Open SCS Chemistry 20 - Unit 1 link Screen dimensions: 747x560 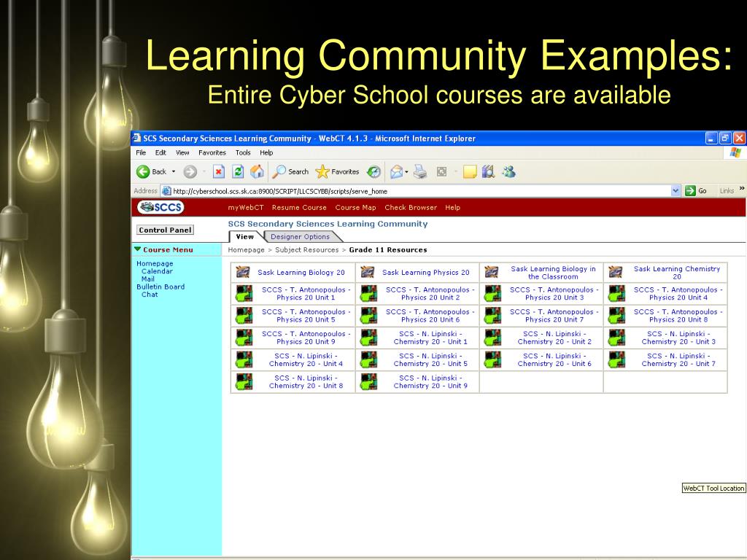coord(430,338)
